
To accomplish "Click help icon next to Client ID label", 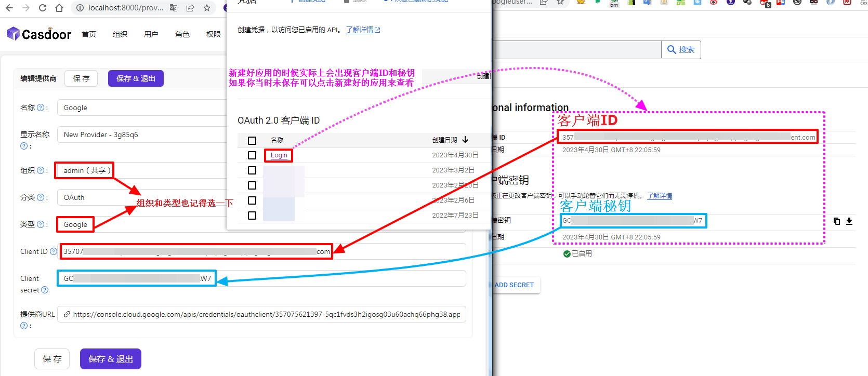I will pyautogui.click(x=54, y=251).
